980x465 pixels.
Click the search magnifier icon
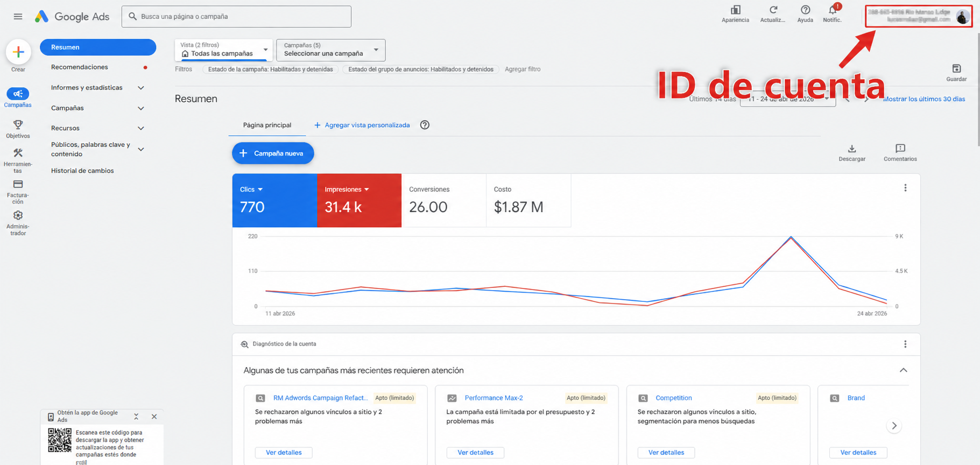point(132,17)
